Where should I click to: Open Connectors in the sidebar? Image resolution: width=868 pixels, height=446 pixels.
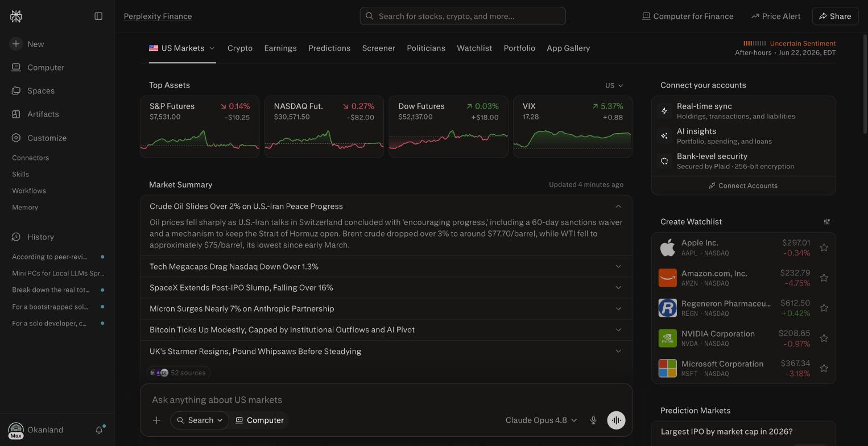31,158
